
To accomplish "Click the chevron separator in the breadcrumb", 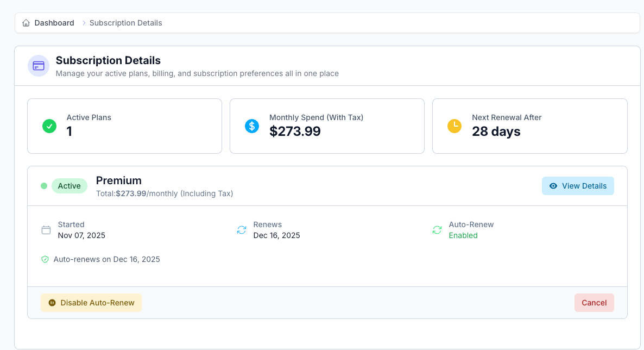I will 83,23.
